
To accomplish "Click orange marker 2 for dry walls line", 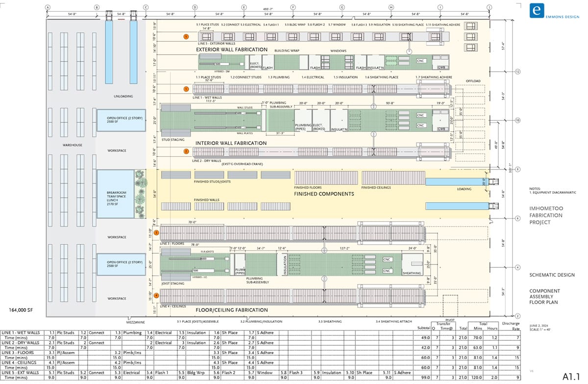I will point(186,151).
